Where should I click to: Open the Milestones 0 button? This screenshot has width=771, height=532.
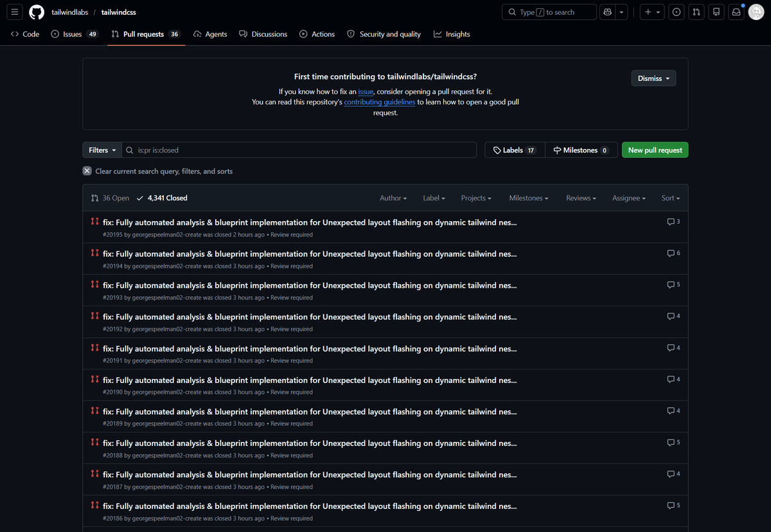tap(581, 150)
